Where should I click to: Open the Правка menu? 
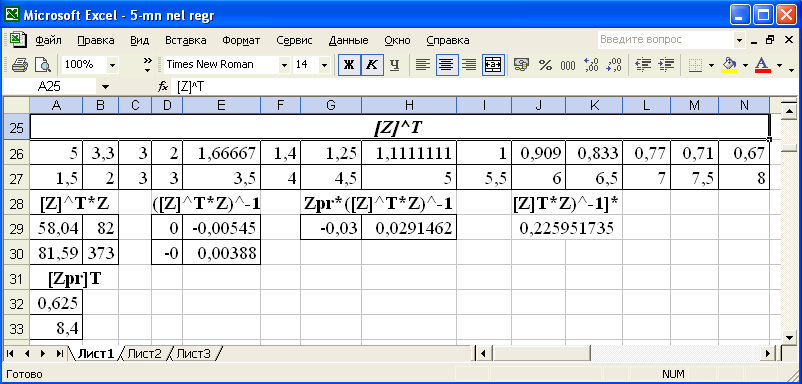pyautogui.click(x=96, y=40)
